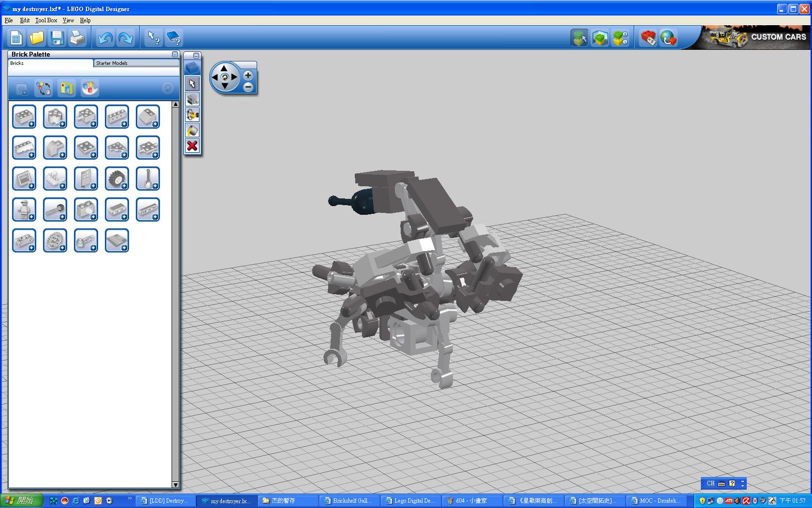The height and width of the screenshot is (508, 812).
Task: Open the Print icon in toolbar
Action: coord(77,38)
